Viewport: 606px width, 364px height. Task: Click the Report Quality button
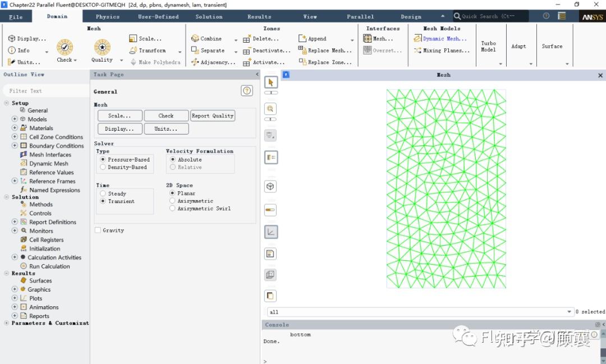pos(213,116)
